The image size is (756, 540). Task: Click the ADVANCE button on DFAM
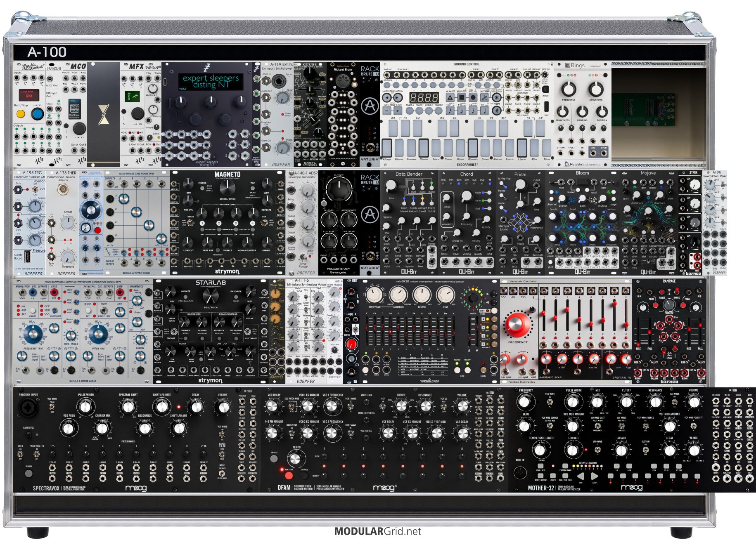click(304, 476)
